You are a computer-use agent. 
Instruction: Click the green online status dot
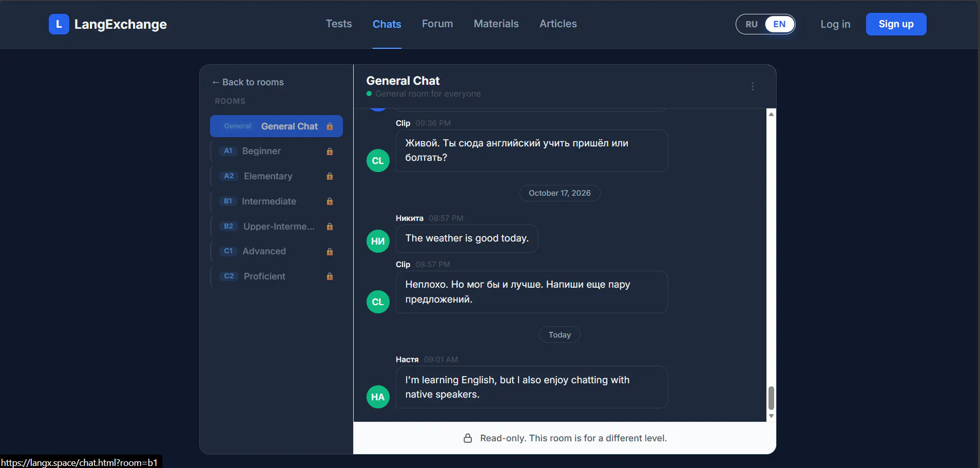tap(369, 93)
